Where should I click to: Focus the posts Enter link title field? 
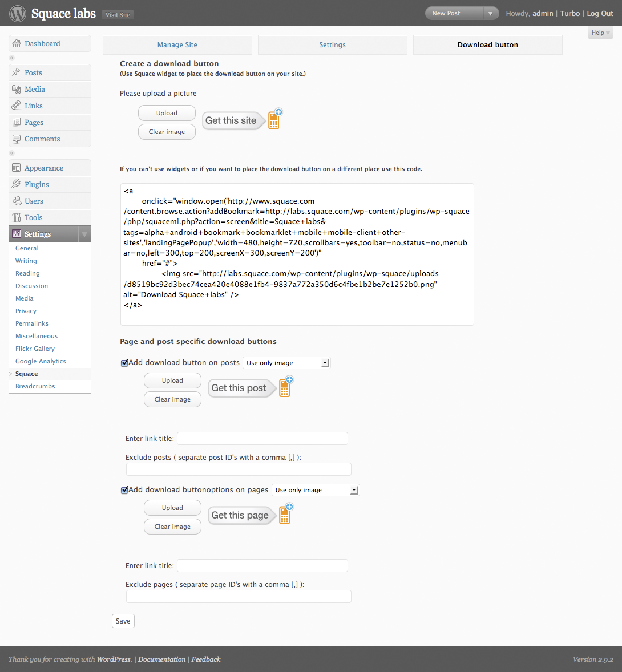coord(262,439)
